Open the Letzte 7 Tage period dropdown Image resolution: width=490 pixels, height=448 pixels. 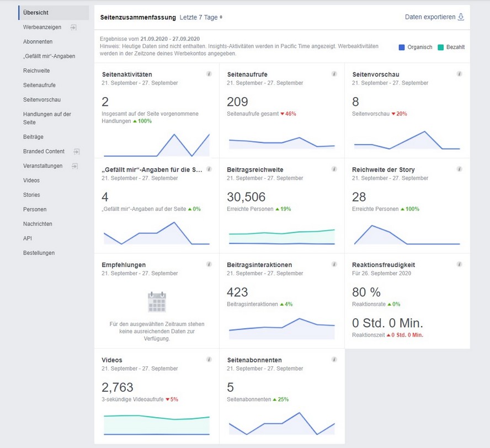[201, 18]
